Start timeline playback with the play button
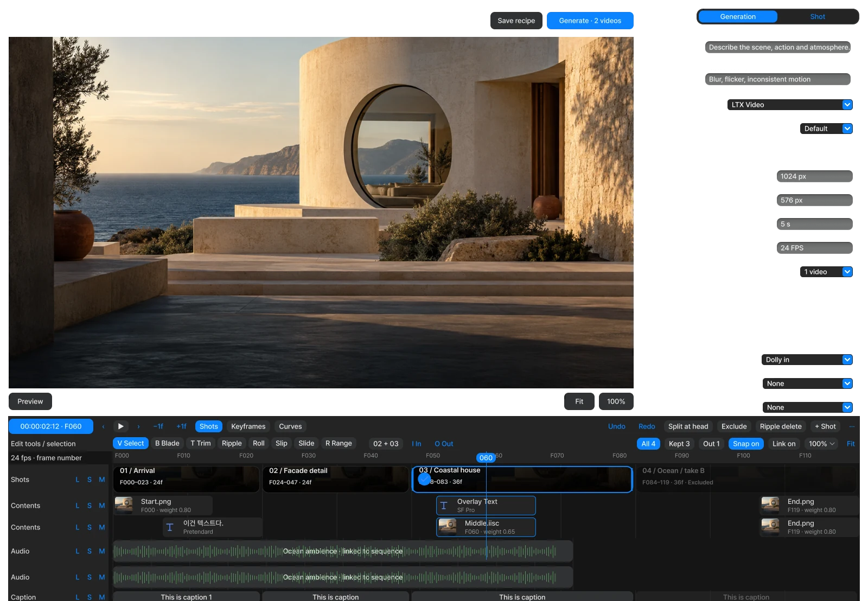The image size is (868, 601). pyautogui.click(x=121, y=426)
